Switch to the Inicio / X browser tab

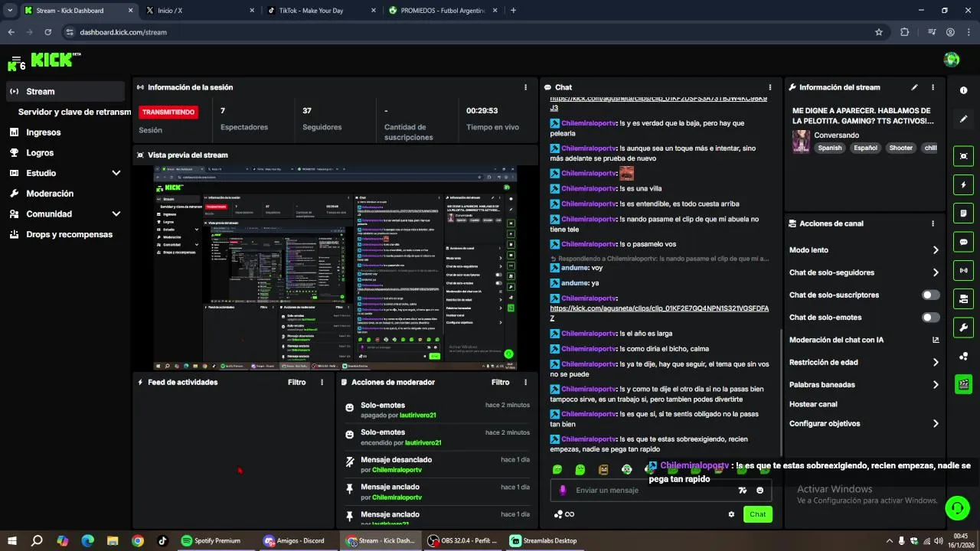[x=201, y=11]
